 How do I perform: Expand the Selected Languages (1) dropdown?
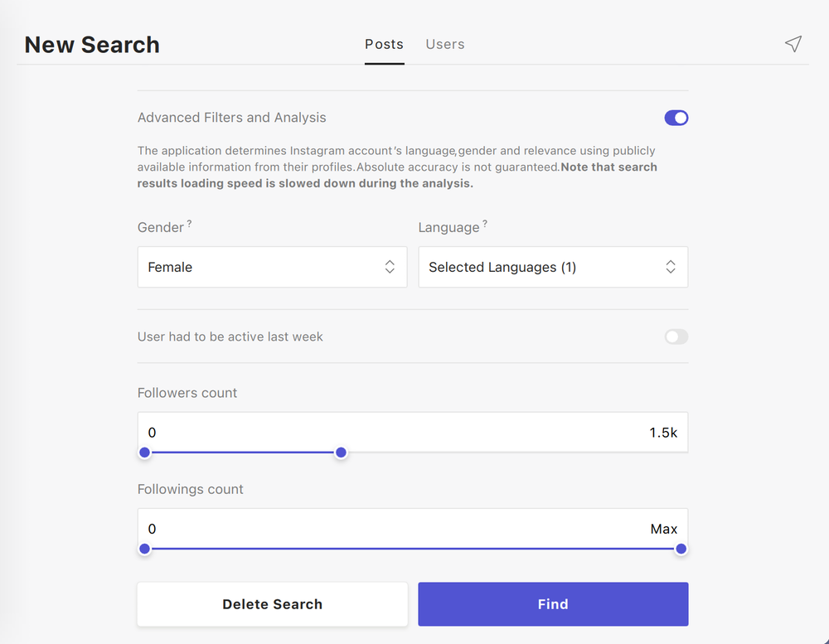(552, 267)
